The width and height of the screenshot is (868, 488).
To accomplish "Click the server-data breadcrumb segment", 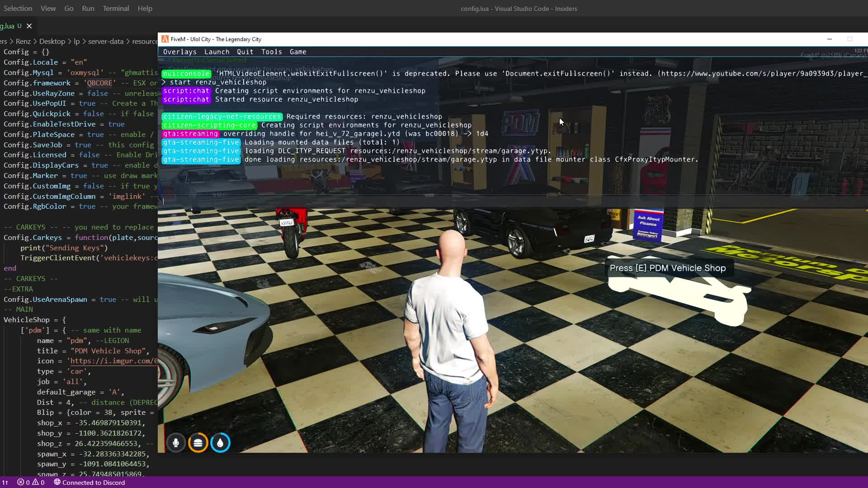I will pyautogui.click(x=105, y=42).
